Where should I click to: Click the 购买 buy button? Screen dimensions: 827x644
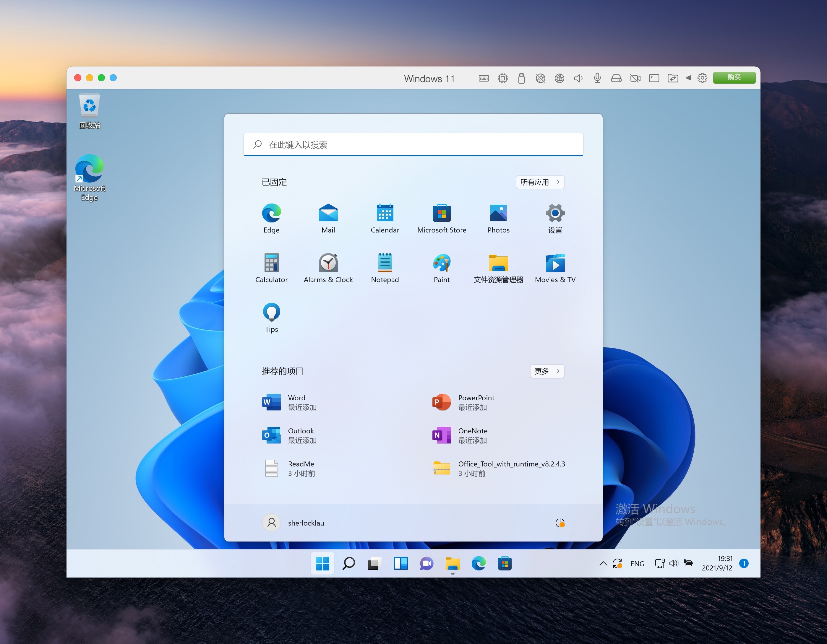pos(734,78)
